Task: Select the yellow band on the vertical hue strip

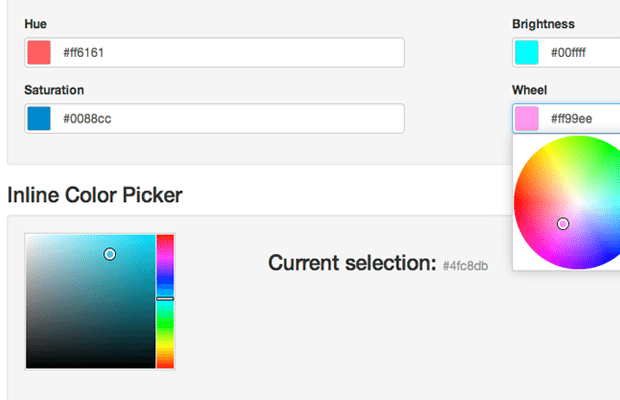Action: (165, 347)
